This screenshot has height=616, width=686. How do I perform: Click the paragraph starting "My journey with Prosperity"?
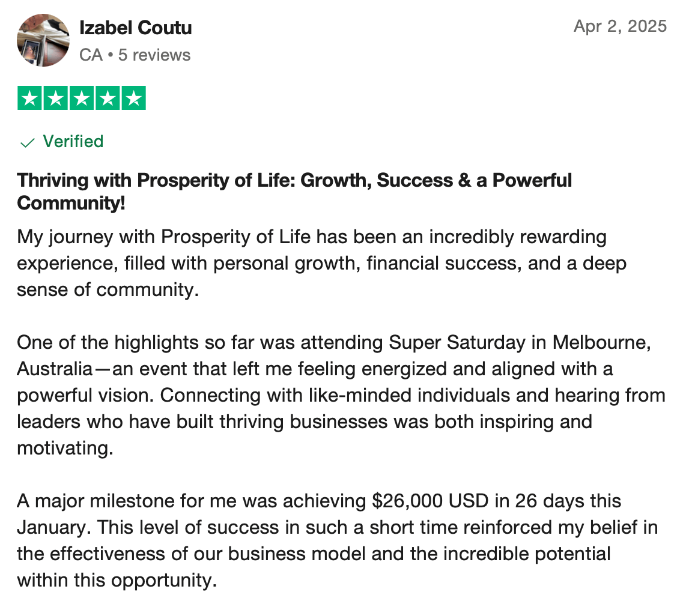pyautogui.click(x=312, y=264)
